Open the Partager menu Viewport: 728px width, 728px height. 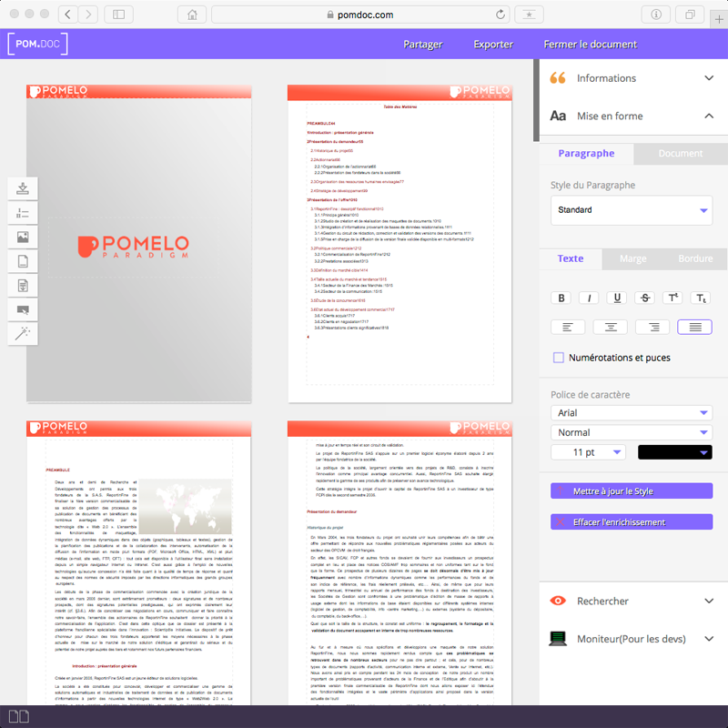point(423,44)
